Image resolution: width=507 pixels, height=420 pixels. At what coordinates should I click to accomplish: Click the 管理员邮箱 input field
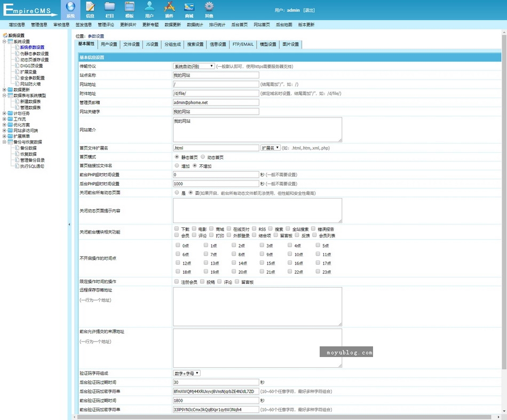(216, 102)
